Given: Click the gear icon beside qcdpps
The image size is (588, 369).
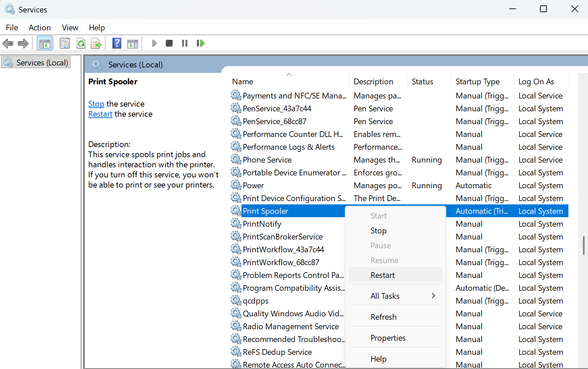Looking at the screenshot, I should point(236,300).
